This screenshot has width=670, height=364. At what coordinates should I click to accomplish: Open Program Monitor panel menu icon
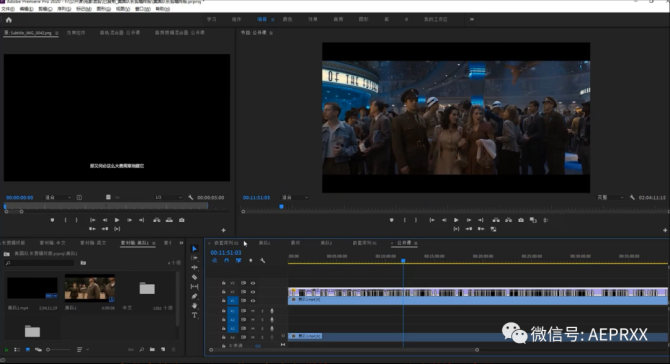[271, 33]
